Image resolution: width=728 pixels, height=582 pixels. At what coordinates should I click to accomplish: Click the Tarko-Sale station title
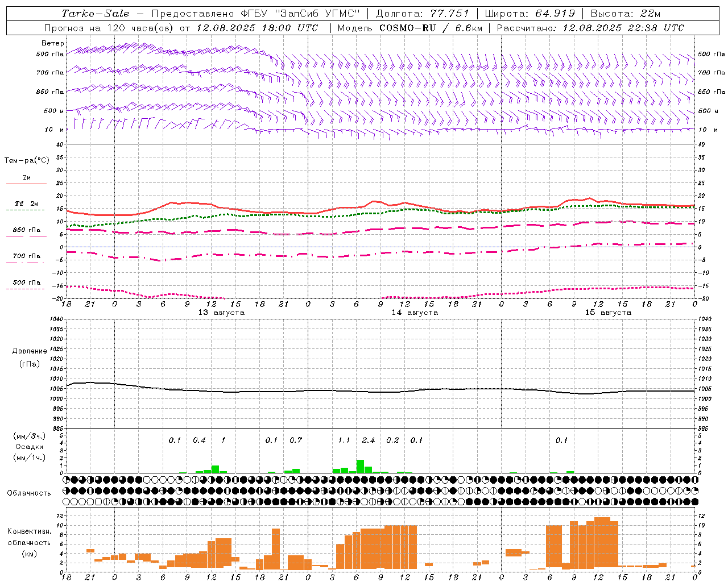tap(96, 14)
